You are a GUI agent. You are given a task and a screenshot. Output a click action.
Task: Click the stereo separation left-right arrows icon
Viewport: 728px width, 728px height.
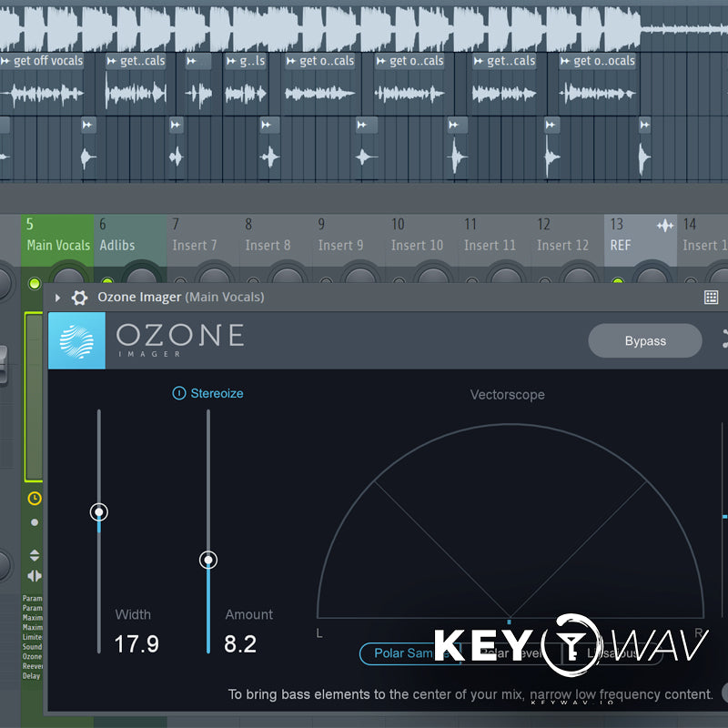click(35, 575)
